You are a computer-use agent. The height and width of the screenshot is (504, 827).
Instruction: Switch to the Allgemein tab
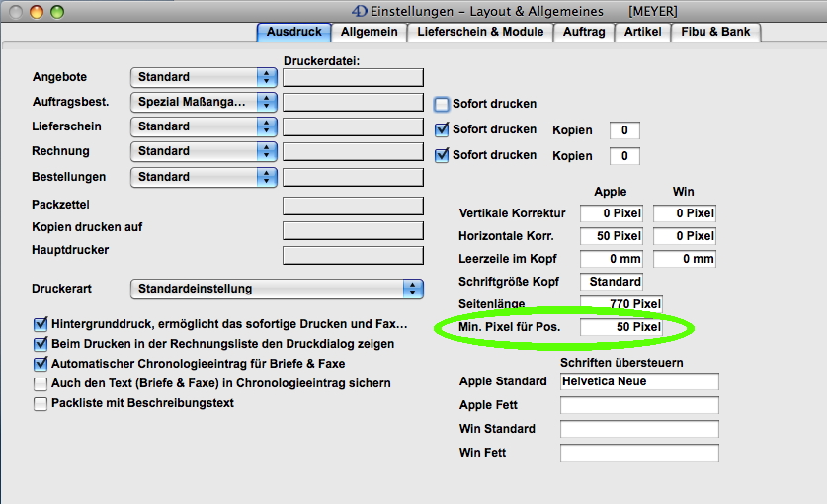(369, 32)
